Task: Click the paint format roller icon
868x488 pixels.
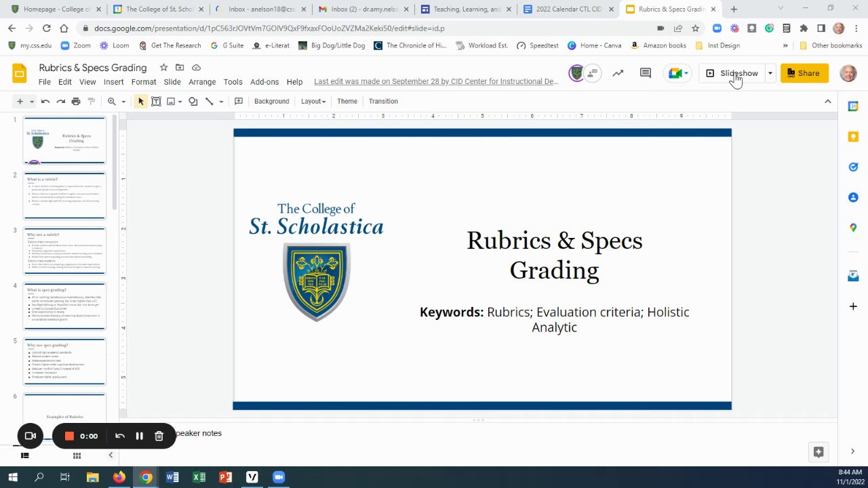Action: [92, 101]
